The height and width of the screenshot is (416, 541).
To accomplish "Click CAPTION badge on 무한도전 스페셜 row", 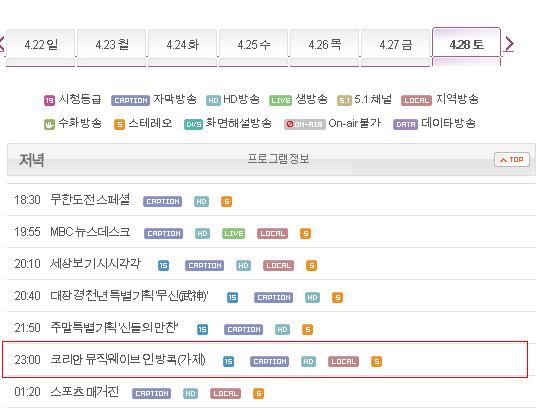I will (163, 201).
